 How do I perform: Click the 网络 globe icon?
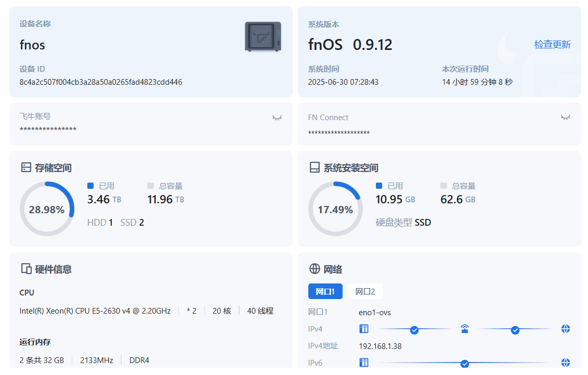[x=315, y=268]
